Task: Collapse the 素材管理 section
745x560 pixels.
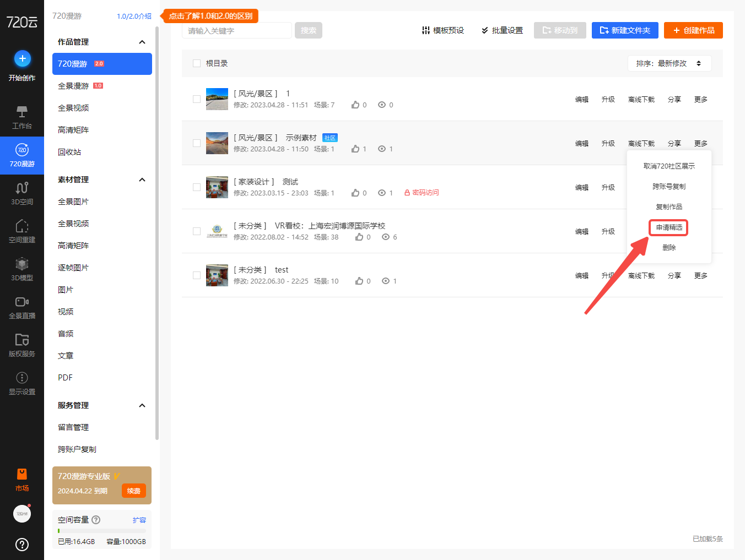Action: pyautogui.click(x=142, y=180)
